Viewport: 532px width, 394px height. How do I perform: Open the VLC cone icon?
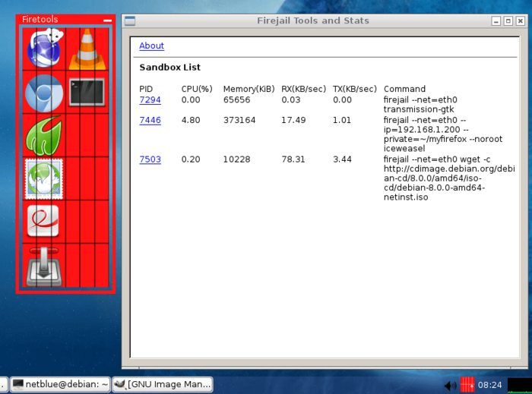[x=87, y=49]
